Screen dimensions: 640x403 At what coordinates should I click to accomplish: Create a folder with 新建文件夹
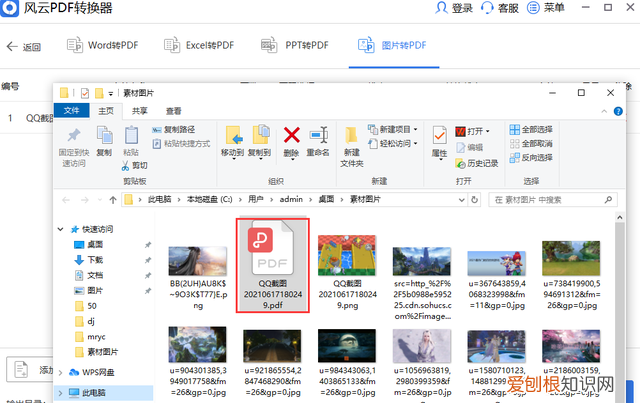click(351, 147)
